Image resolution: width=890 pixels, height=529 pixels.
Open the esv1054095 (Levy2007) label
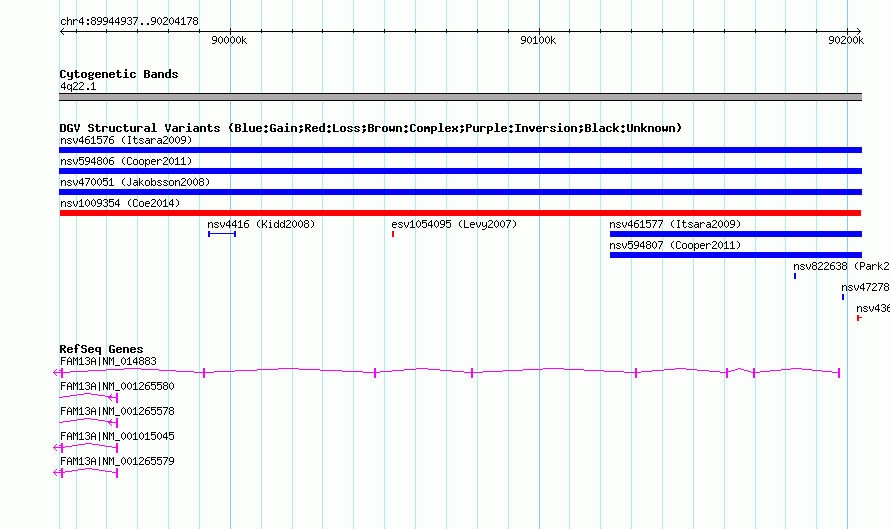tap(454, 224)
